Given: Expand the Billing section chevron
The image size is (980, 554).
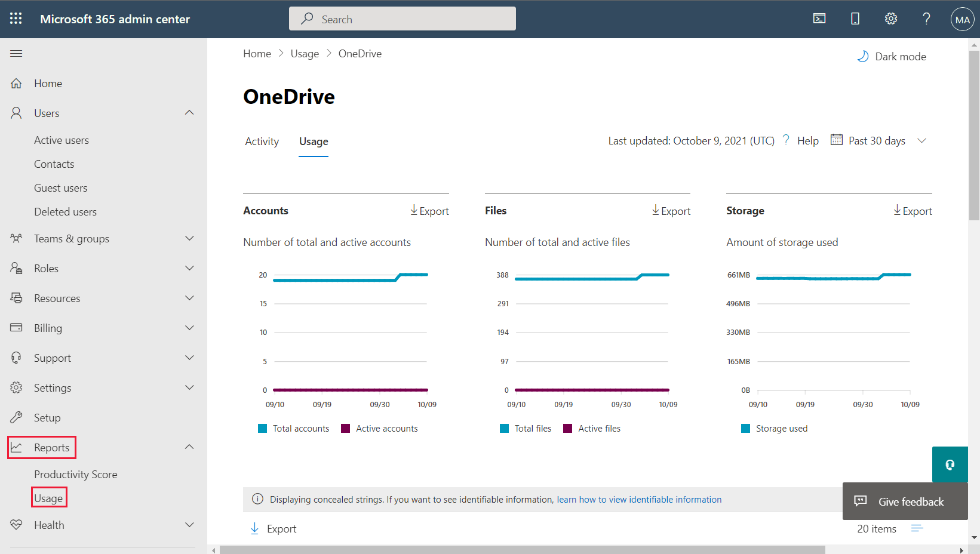Looking at the screenshot, I should [x=189, y=328].
